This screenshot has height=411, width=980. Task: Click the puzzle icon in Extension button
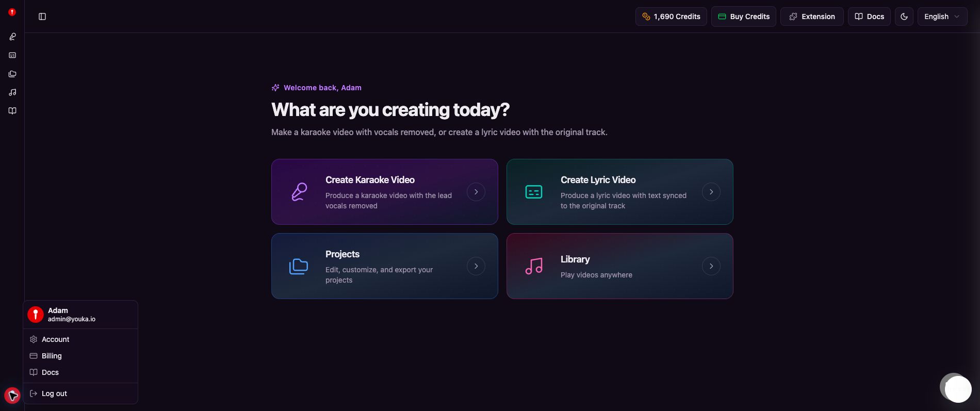coord(793,17)
